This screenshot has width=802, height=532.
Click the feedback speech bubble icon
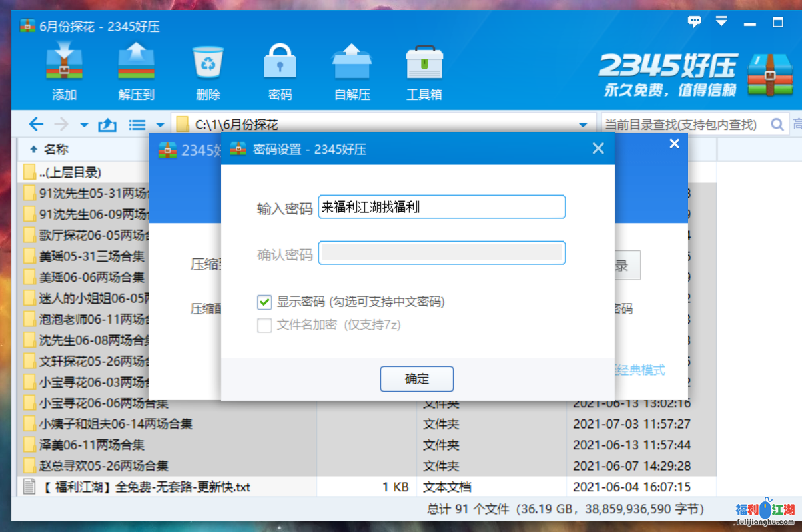pos(695,22)
